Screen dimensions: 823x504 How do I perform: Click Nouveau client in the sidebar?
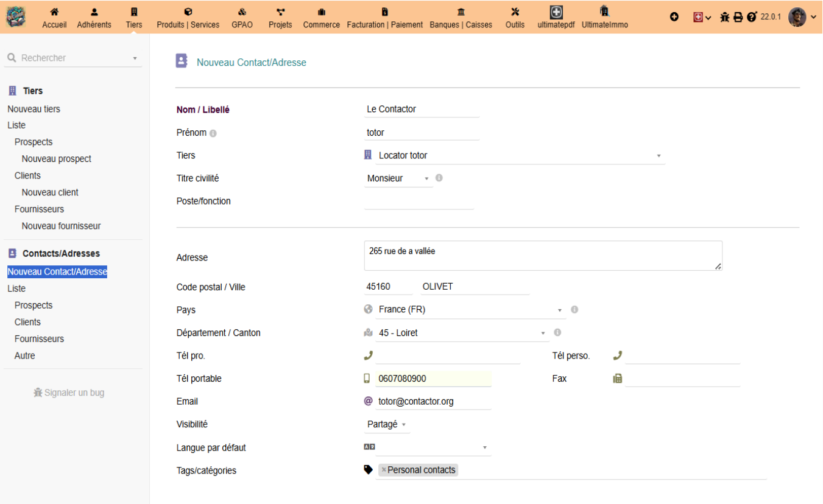point(50,192)
